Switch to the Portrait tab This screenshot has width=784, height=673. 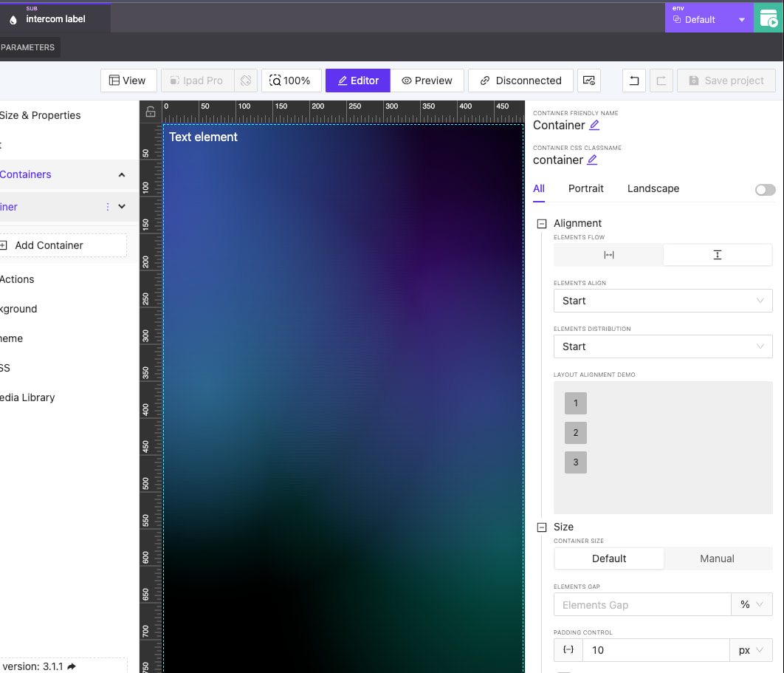tap(585, 188)
